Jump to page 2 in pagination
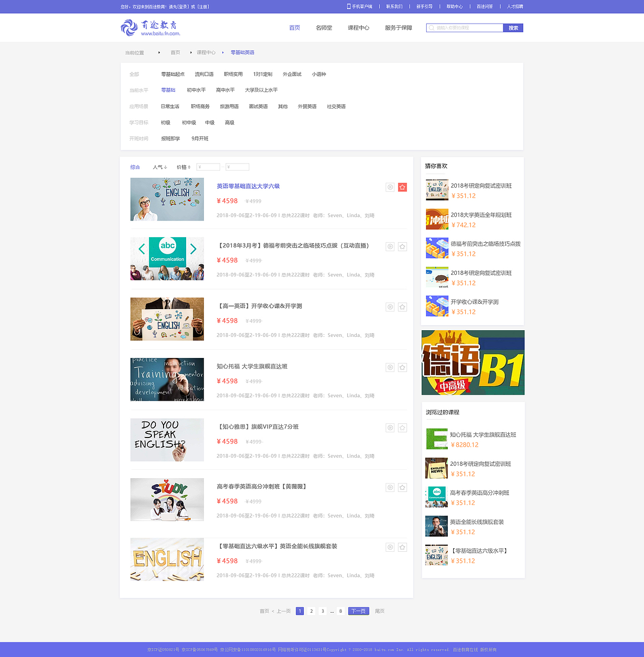This screenshot has height=657, width=644. pyautogui.click(x=311, y=611)
